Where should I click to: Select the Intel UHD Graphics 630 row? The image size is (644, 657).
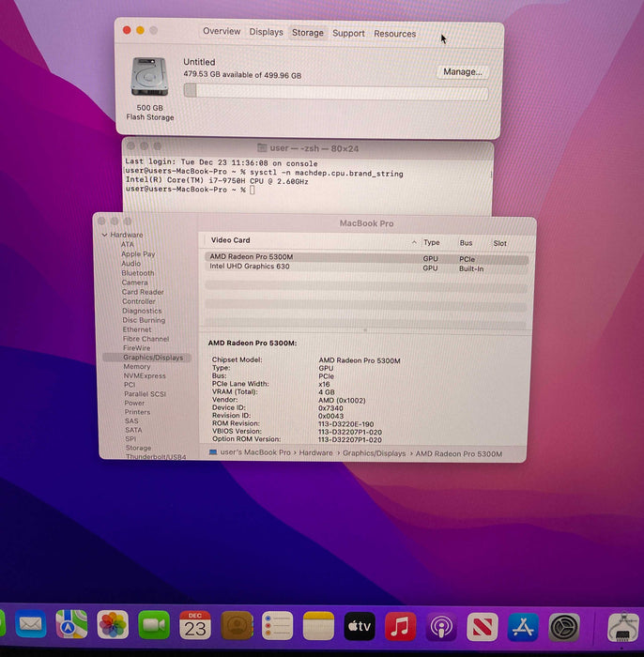(366, 267)
